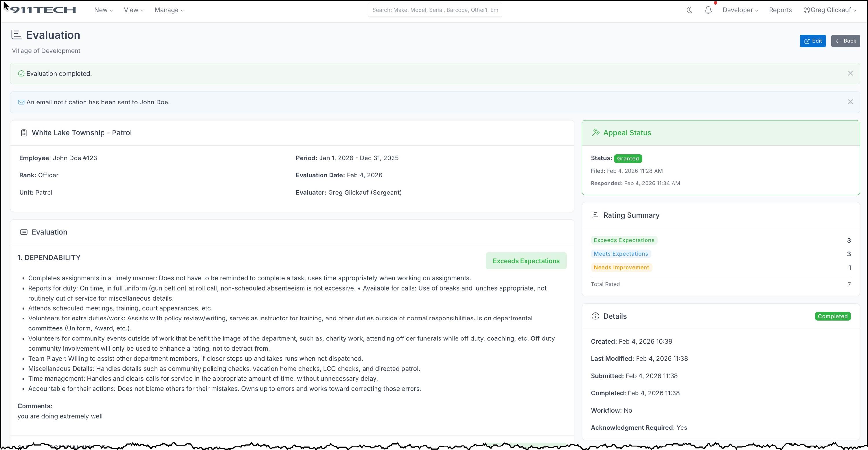The width and height of the screenshot is (868, 450).
Task: Toggle dark mode moon icon
Action: [689, 10]
